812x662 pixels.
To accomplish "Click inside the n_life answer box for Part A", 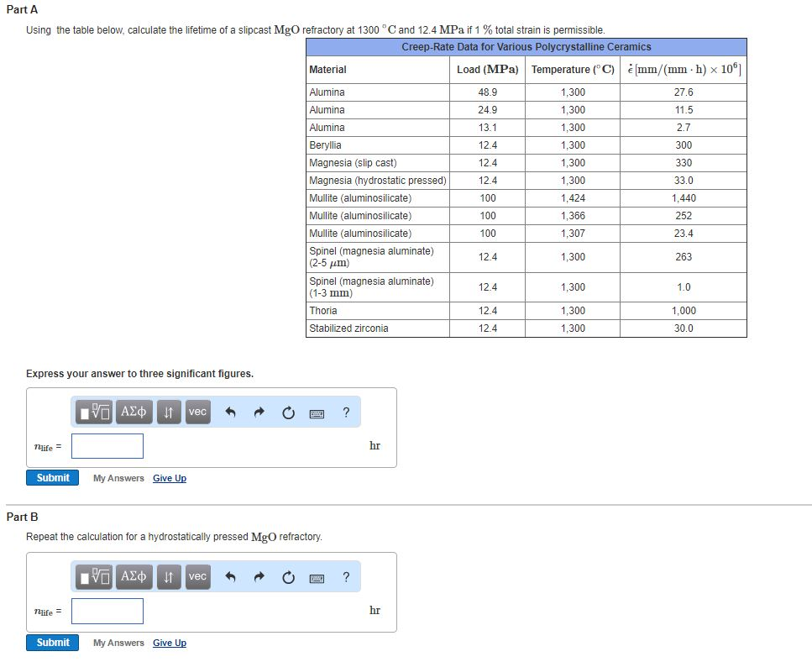I will (x=107, y=446).
